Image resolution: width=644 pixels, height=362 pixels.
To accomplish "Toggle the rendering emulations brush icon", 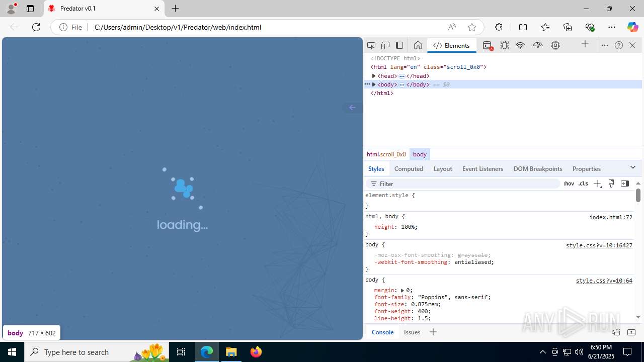I will coord(611,184).
